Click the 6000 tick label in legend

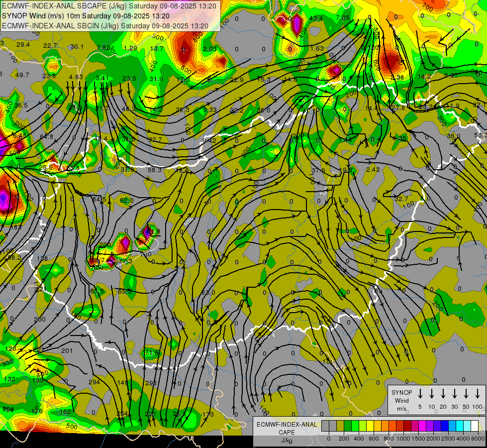click(x=478, y=439)
